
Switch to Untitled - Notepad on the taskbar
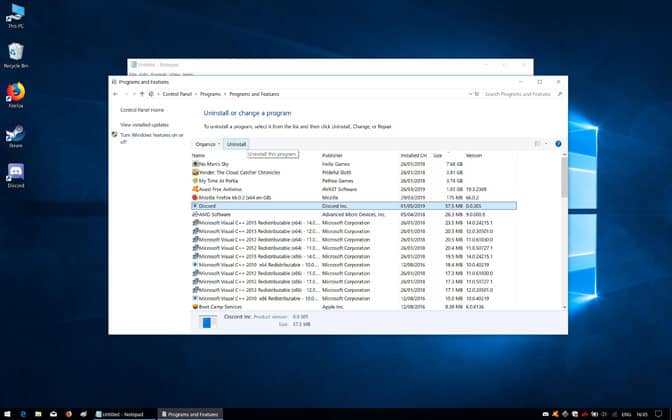click(123, 414)
